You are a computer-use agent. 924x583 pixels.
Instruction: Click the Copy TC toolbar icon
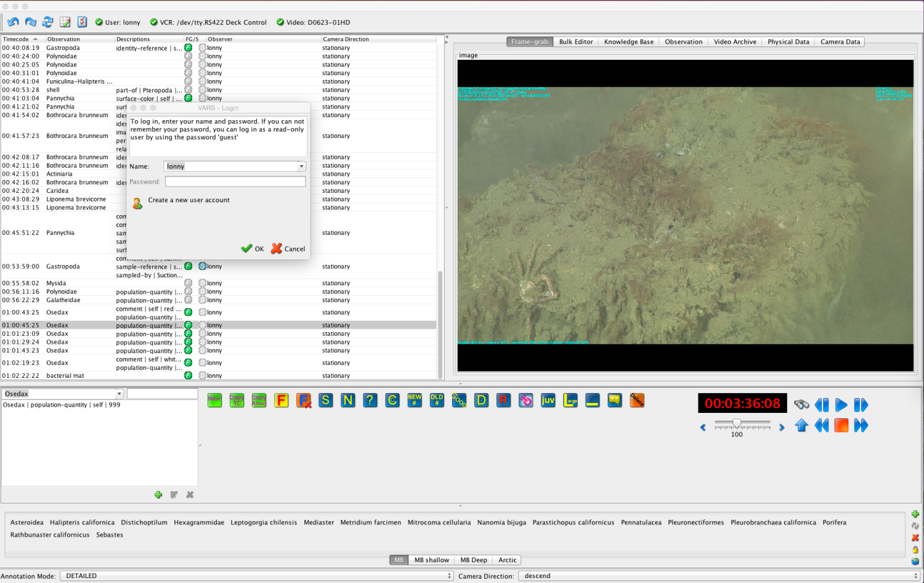237,401
